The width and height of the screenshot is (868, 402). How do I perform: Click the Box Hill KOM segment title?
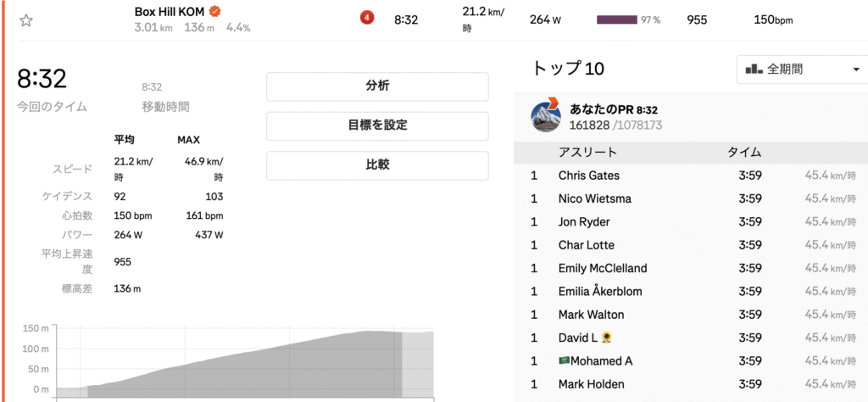click(170, 12)
